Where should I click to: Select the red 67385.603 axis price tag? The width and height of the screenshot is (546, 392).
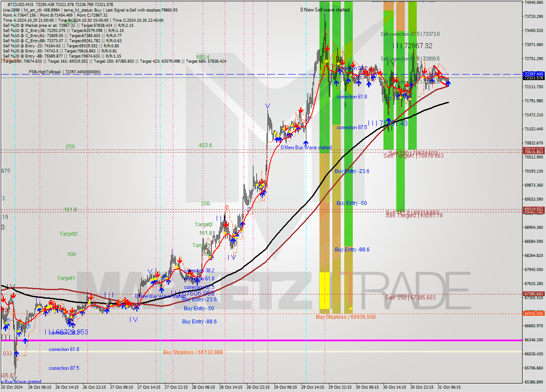[534, 294]
